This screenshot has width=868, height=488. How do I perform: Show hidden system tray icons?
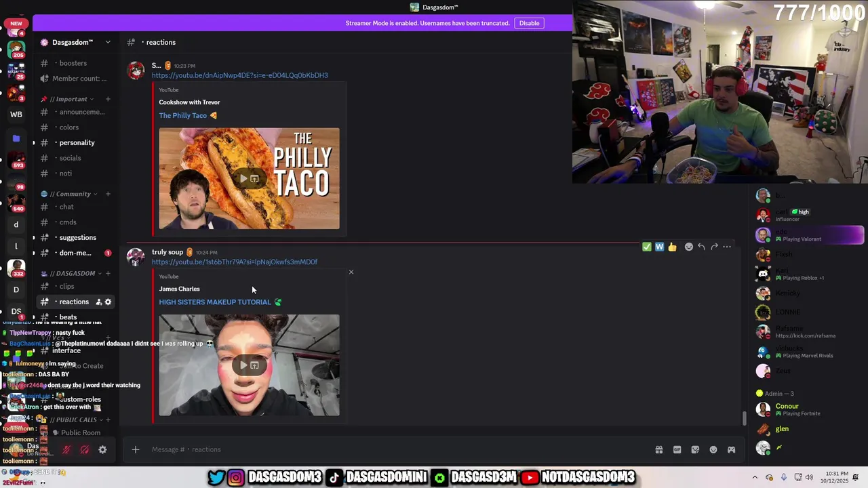pyautogui.click(x=755, y=477)
